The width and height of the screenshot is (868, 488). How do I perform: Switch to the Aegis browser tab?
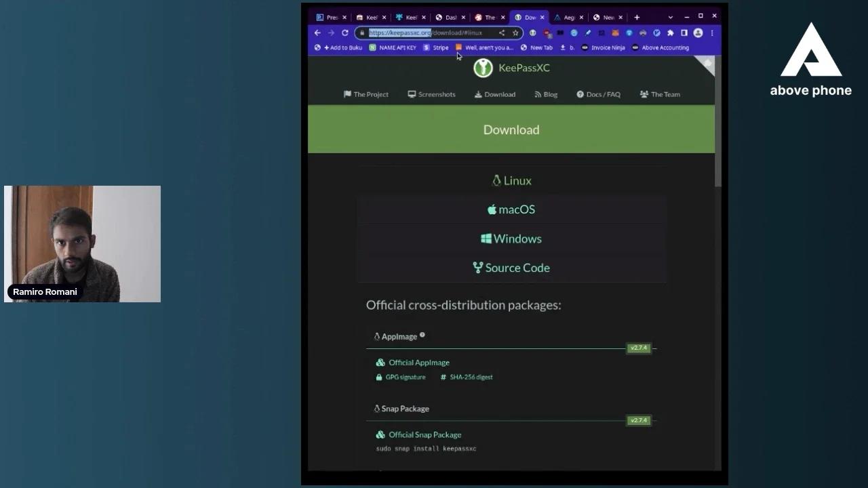567,17
